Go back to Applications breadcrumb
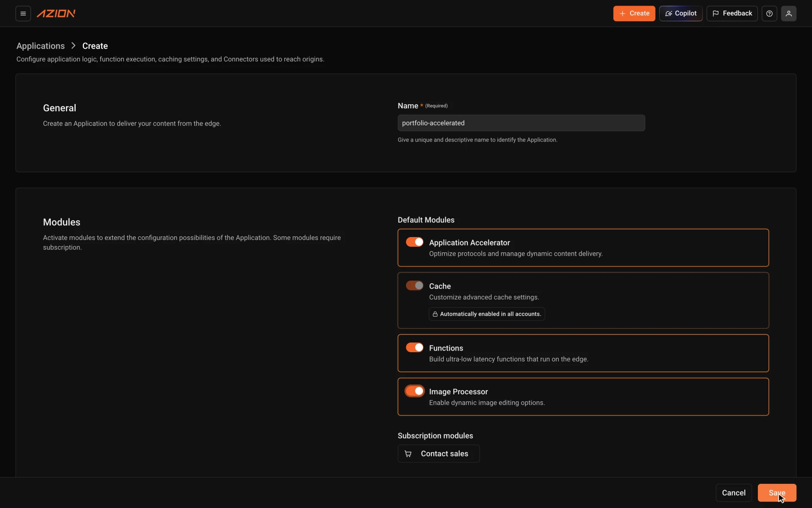 41,46
